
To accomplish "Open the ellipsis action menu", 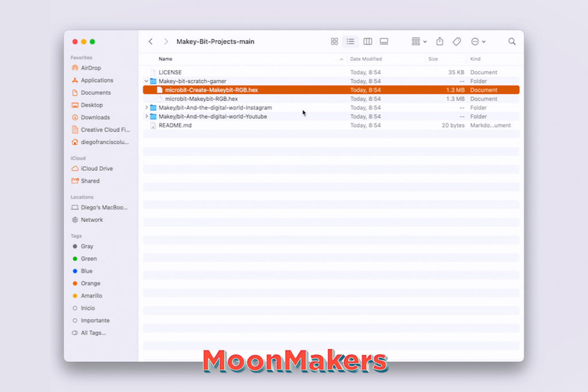I will pos(478,42).
